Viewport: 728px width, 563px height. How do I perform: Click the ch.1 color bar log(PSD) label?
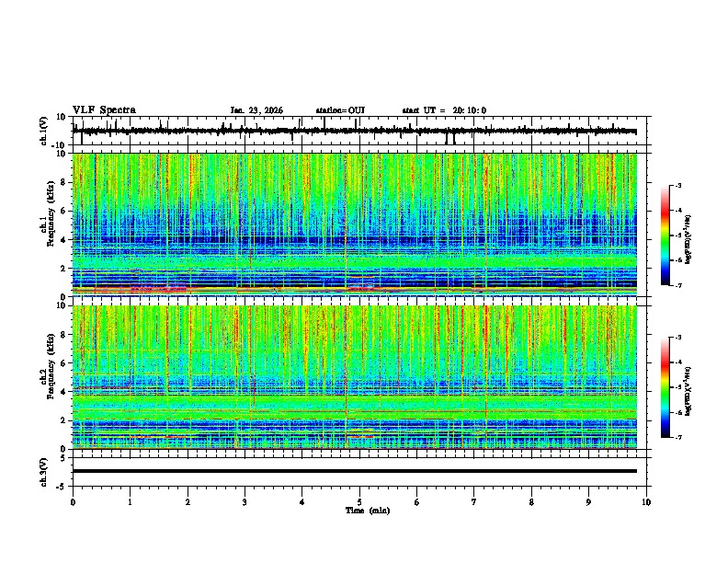pos(688,239)
